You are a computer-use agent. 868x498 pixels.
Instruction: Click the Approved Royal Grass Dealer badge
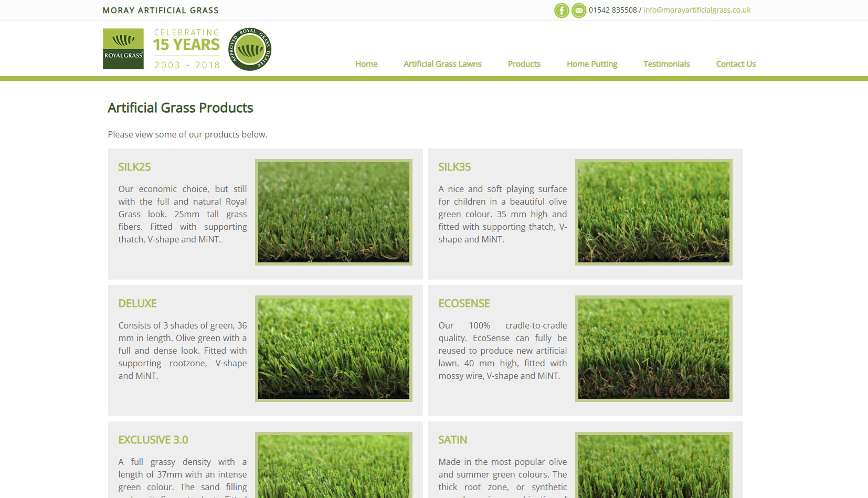[250, 49]
